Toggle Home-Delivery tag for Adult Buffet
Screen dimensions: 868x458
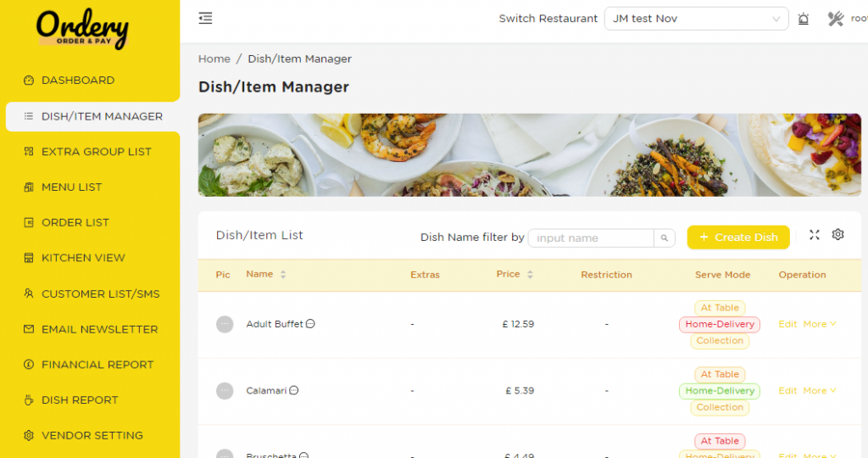(720, 324)
